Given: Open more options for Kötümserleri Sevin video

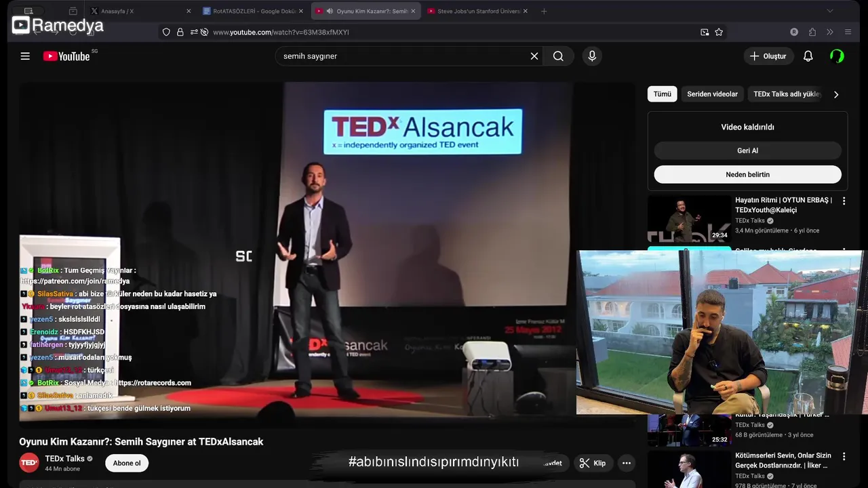Looking at the screenshot, I should [x=844, y=457].
